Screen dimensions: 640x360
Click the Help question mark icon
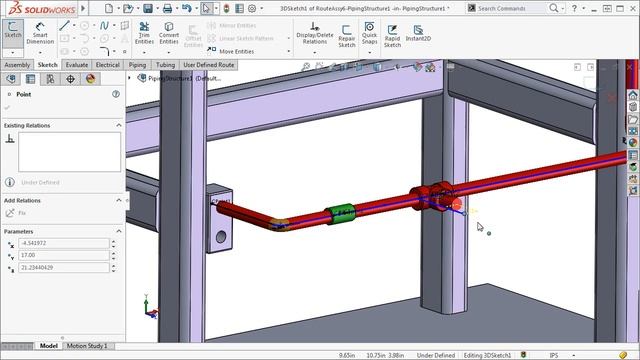tap(574, 8)
